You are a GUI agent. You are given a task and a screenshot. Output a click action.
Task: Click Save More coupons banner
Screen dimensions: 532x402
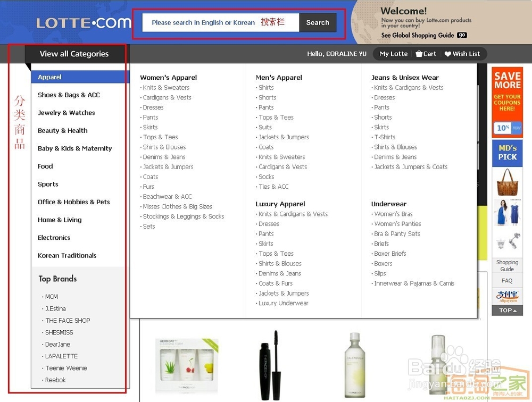point(507,102)
